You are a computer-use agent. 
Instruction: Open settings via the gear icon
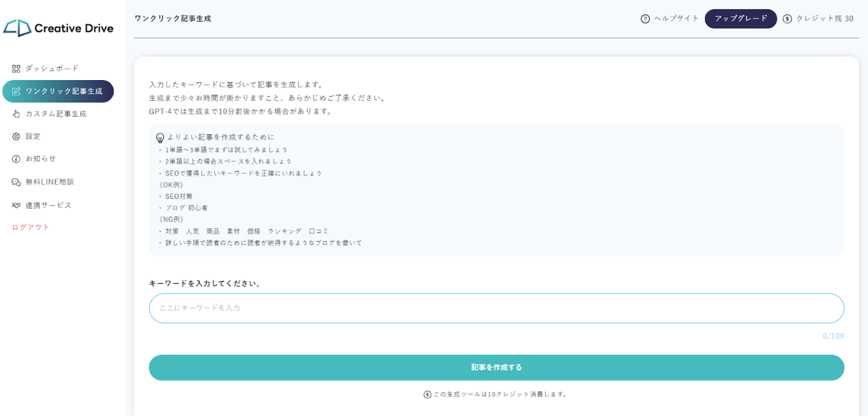tap(15, 136)
